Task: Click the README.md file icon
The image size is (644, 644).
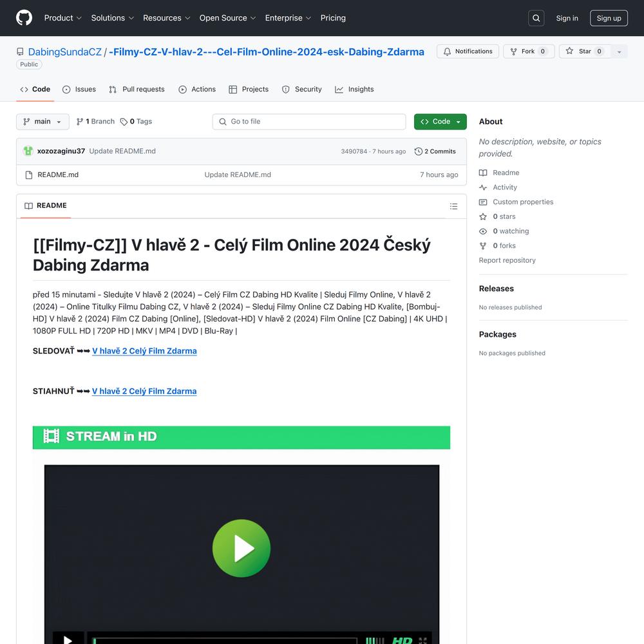Action: [x=29, y=175]
